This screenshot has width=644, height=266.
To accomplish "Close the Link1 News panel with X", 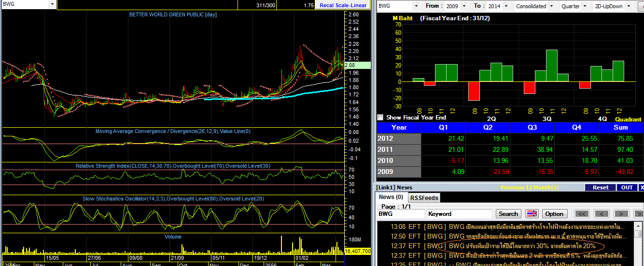I will click(x=641, y=187).
